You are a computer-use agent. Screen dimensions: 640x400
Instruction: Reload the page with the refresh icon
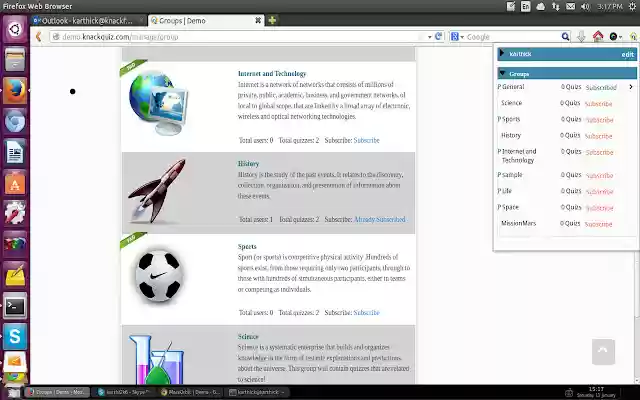pos(438,36)
